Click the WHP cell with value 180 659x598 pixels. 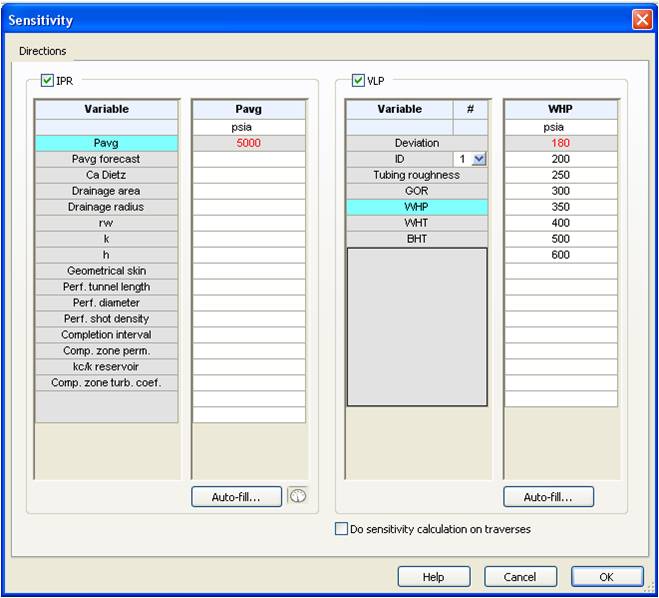pyautogui.click(x=560, y=143)
